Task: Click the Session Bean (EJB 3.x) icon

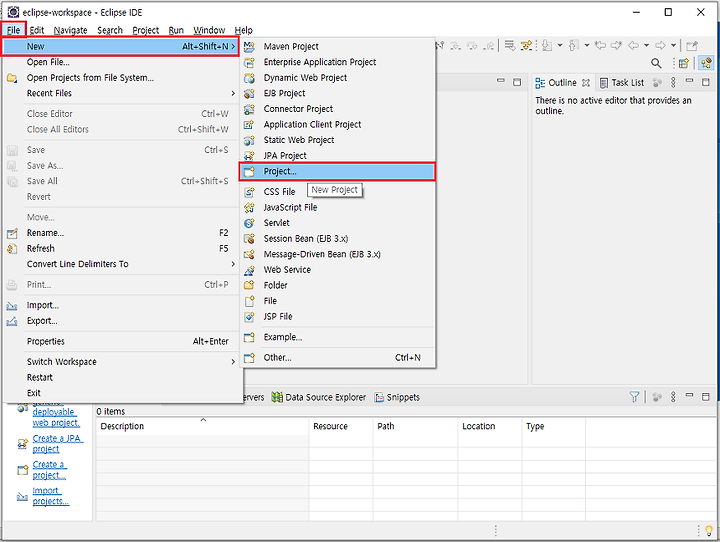Action: pos(249,238)
